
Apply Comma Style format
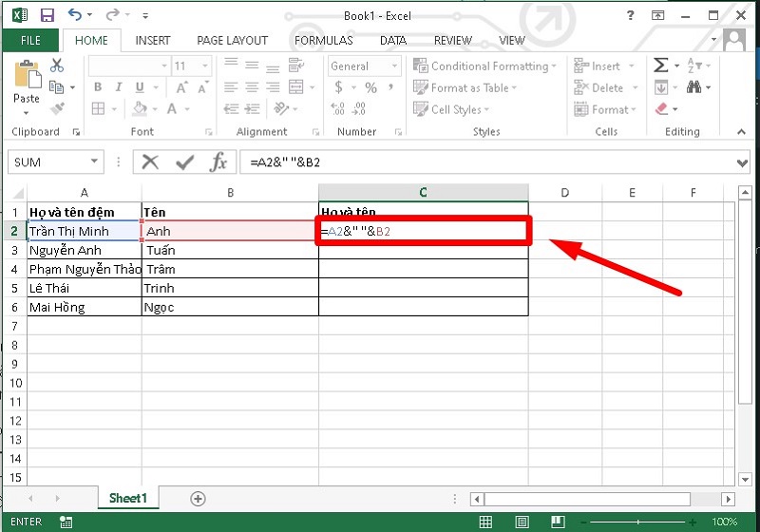[390, 87]
